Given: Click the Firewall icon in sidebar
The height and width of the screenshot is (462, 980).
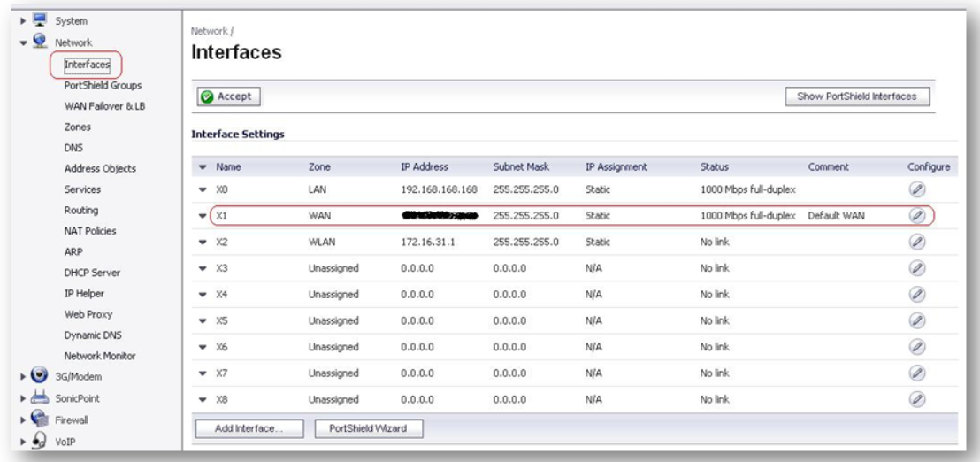Looking at the screenshot, I should 39,420.
